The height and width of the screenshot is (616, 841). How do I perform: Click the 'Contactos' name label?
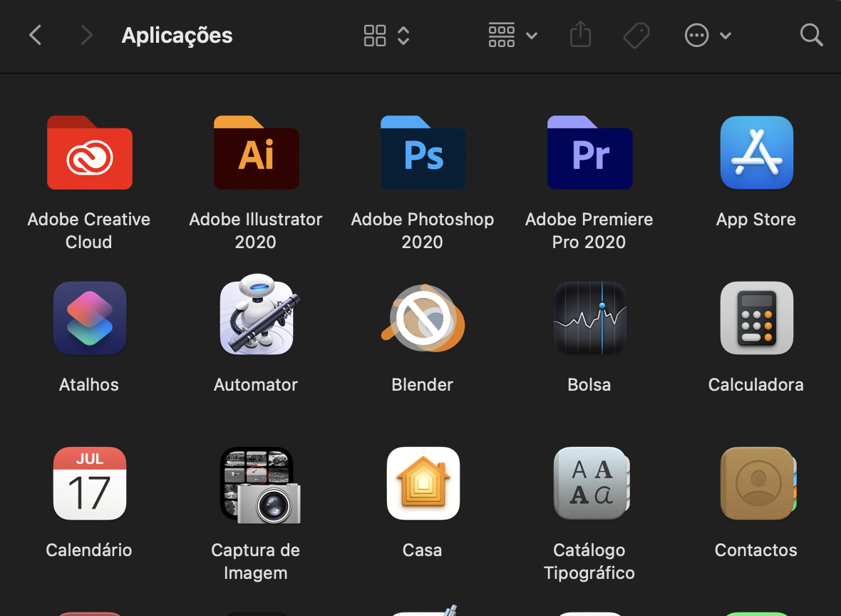click(755, 550)
